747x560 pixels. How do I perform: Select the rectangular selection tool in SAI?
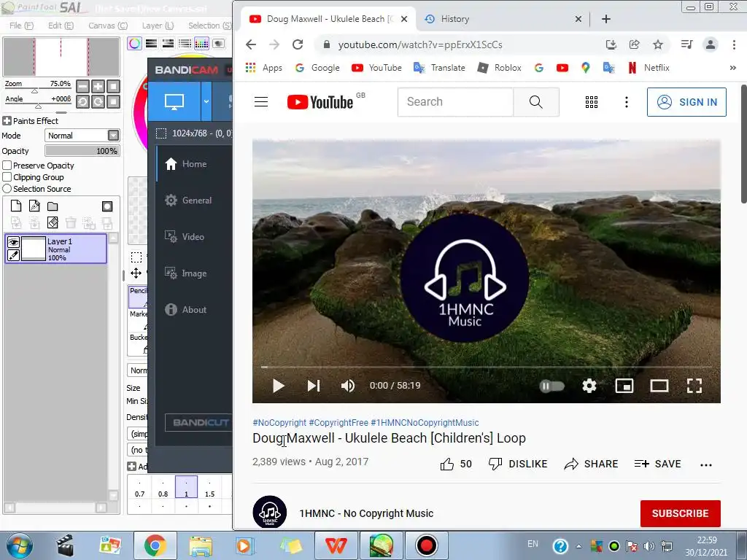[x=136, y=257]
